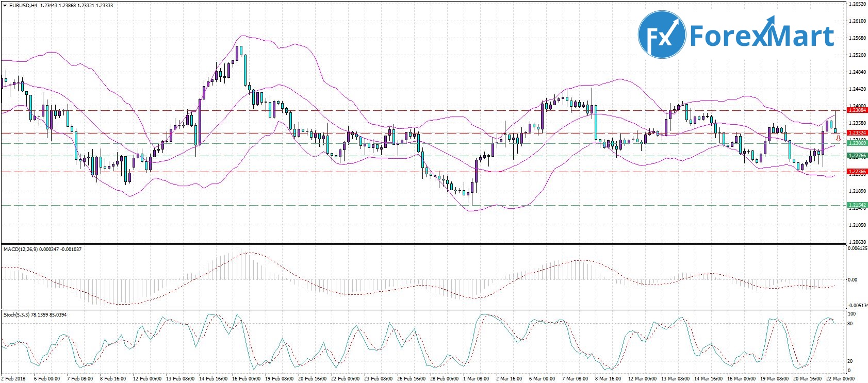Click the small triangle before EURUSD,H4
The height and width of the screenshot is (383, 868).
4,6
